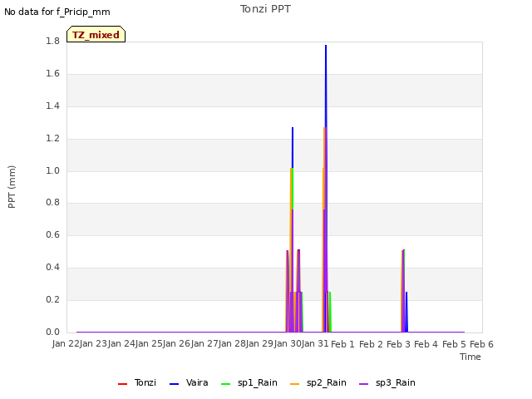
Task: Click the Feb 2 x-axis date label
Action: pos(371,344)
